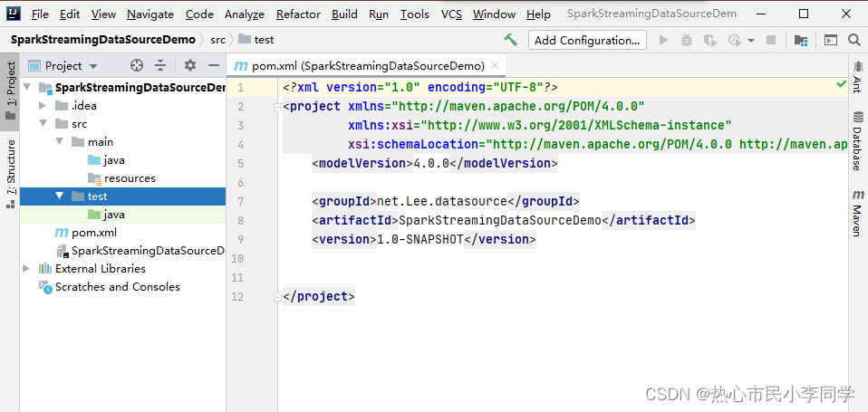Open Project Structure folder icon
868x412 pixels.
point(800,40)
